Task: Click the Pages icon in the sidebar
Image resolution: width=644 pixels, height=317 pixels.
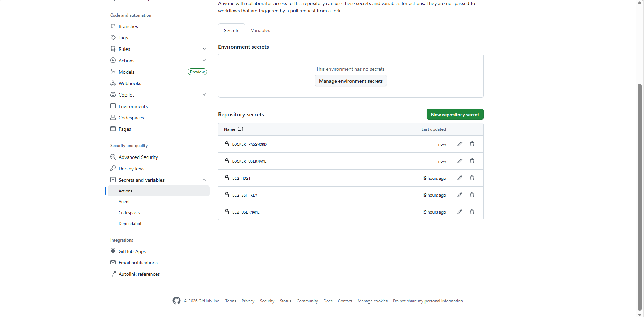Action: coord(113,129)
